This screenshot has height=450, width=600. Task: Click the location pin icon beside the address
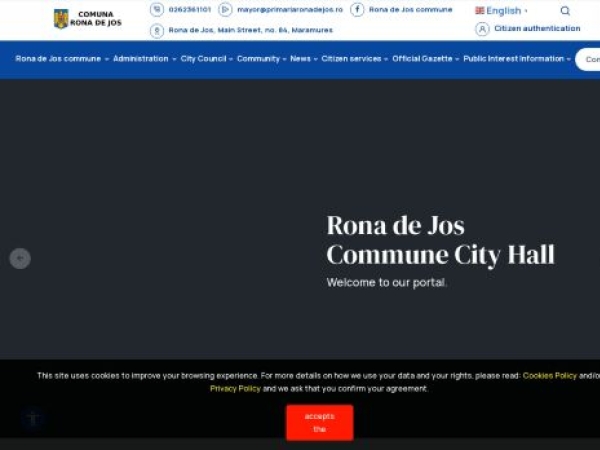click(157, 31)
